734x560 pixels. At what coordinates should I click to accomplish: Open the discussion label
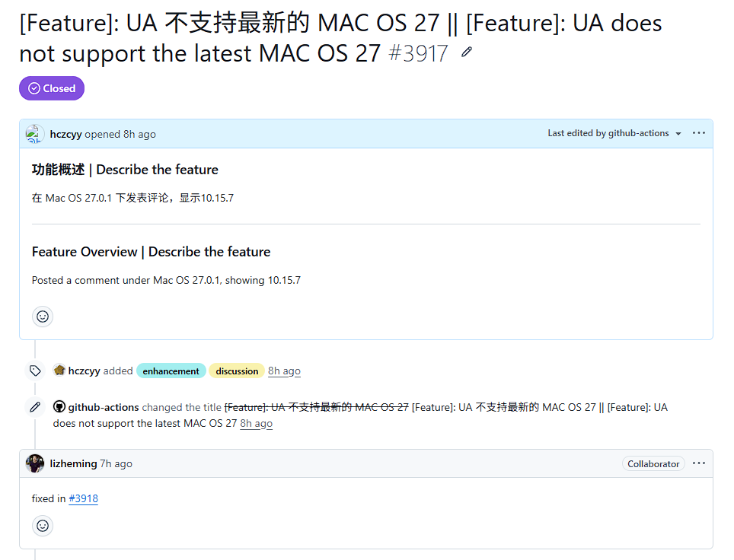(237, 371)
